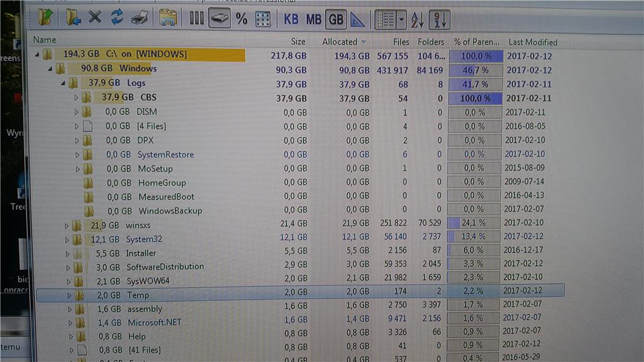Select the assembly folder name
Viewport: 644px width, 362px height.
pos(145,309)
